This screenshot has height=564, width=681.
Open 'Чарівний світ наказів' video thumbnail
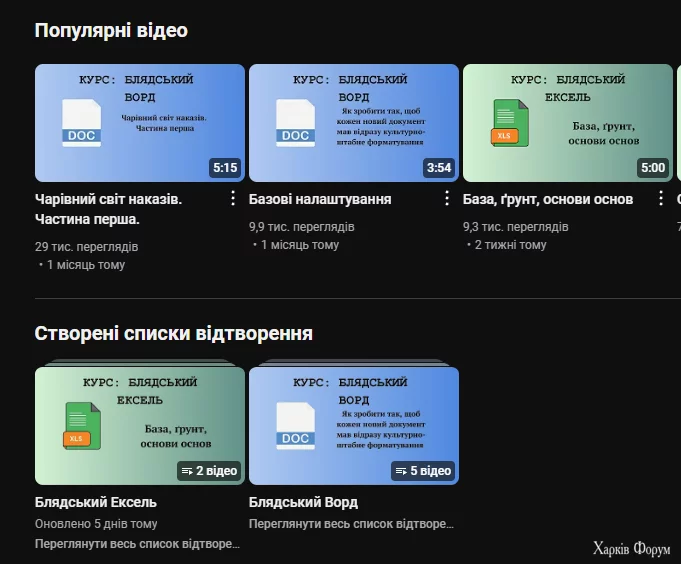coord(140,123)
